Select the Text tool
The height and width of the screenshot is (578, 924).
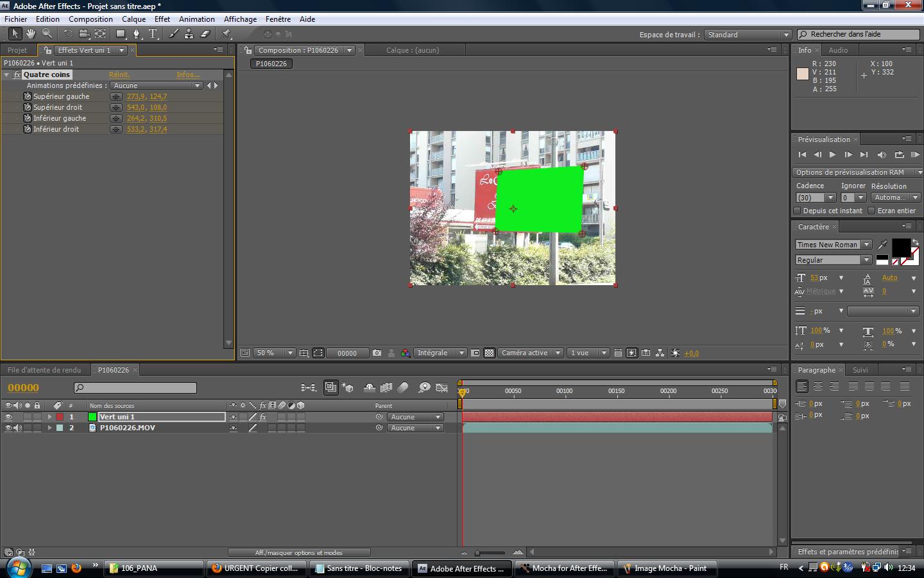point(153,34)
